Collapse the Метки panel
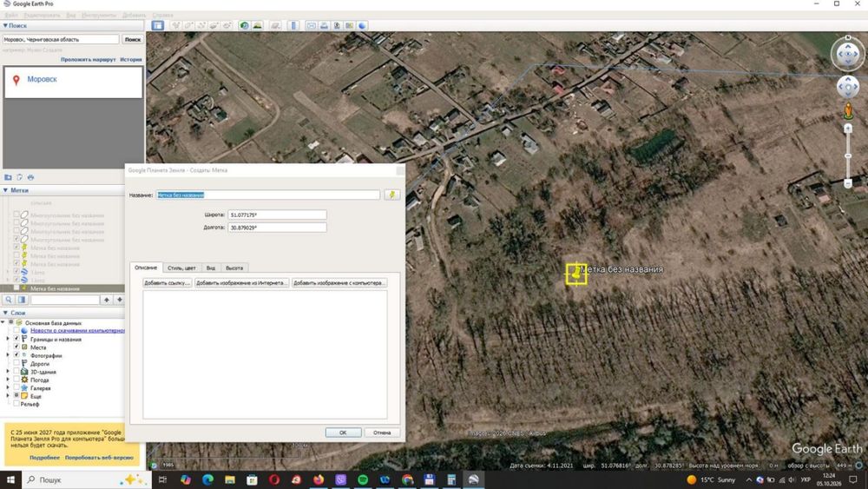This screenshot has width=868, height=489. [5, 190]
